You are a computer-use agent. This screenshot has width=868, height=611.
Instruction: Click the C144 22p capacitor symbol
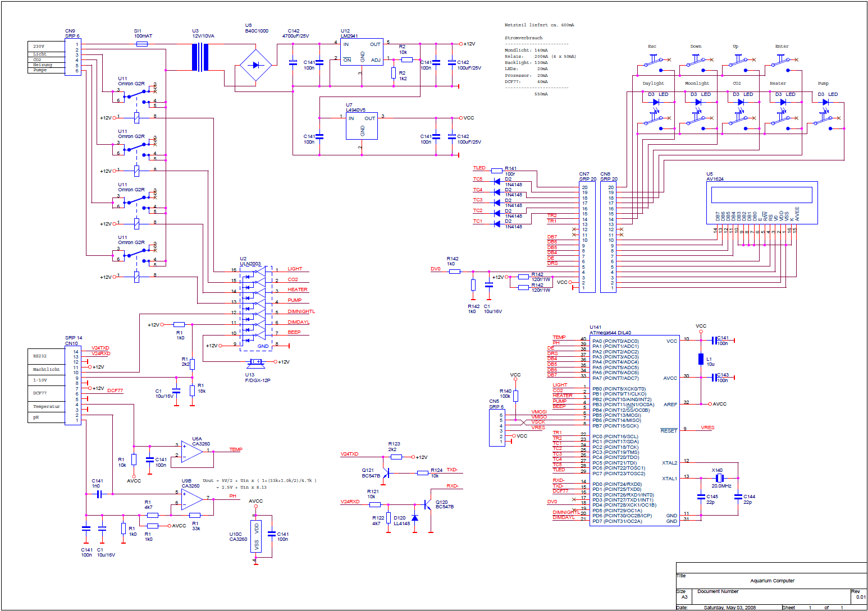point(738,497)
